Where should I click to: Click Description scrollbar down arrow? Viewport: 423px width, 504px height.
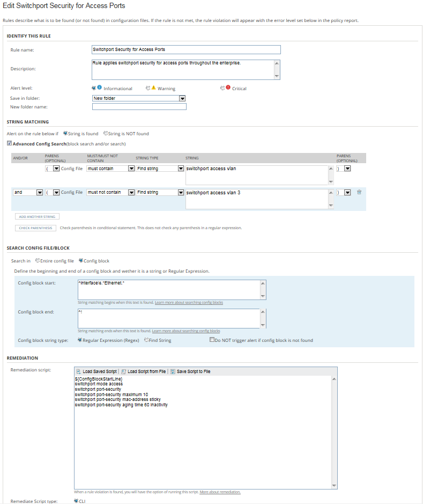277,76
